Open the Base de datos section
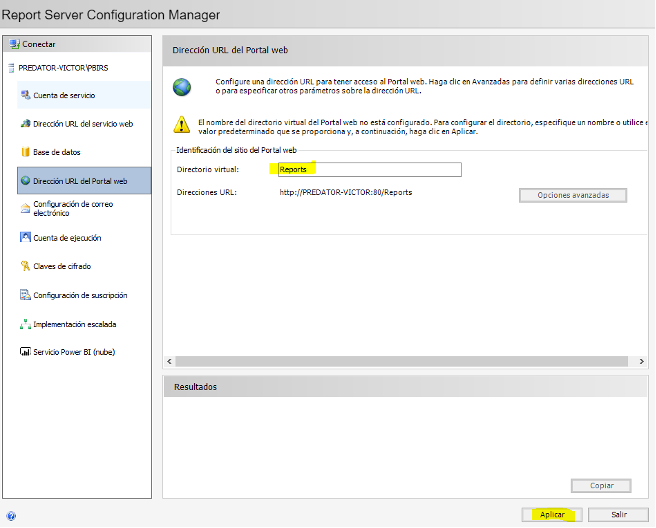The width and height of the screenshot is (656, 528). point(56,152)
